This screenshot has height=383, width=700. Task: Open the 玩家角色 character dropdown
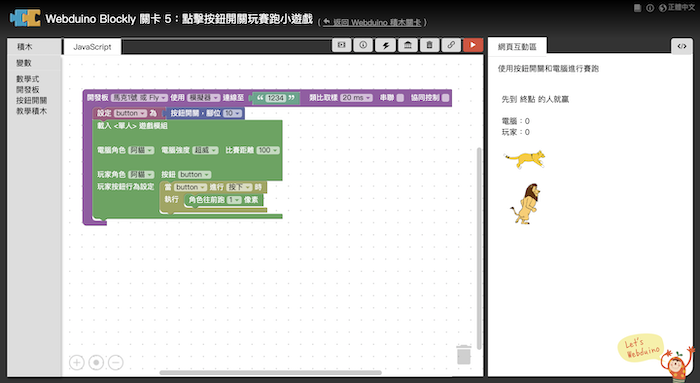pyautogui.click(x=141, y=175)
